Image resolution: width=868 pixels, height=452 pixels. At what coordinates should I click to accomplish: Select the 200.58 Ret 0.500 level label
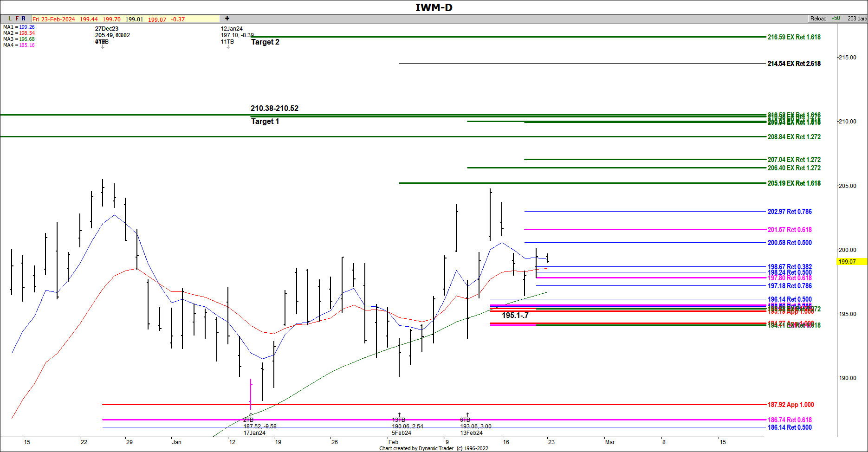[790, 243]
